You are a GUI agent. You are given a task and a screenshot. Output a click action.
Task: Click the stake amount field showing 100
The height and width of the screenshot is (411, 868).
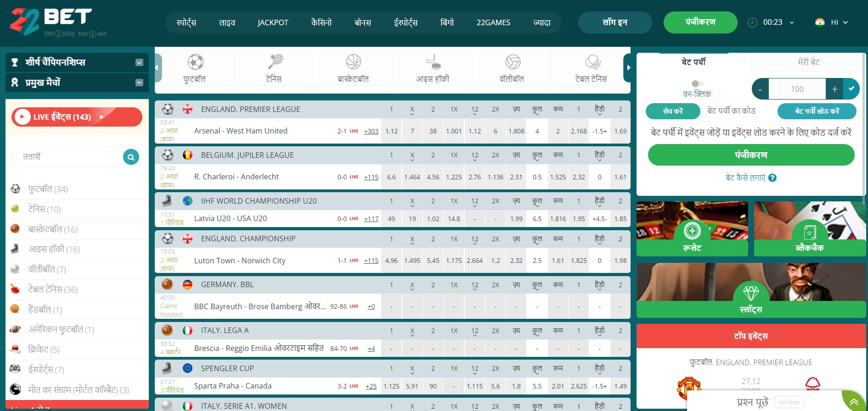coord(797,89)
